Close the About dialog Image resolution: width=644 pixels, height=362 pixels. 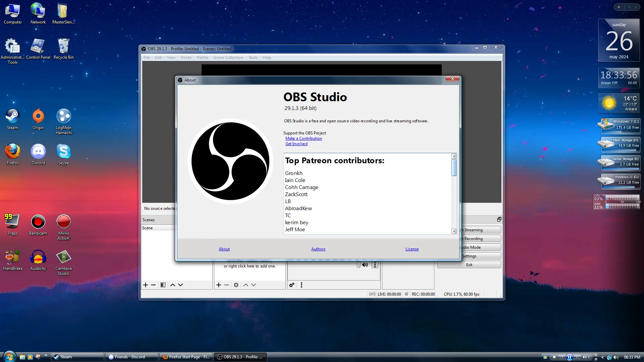tap(452, 78)
